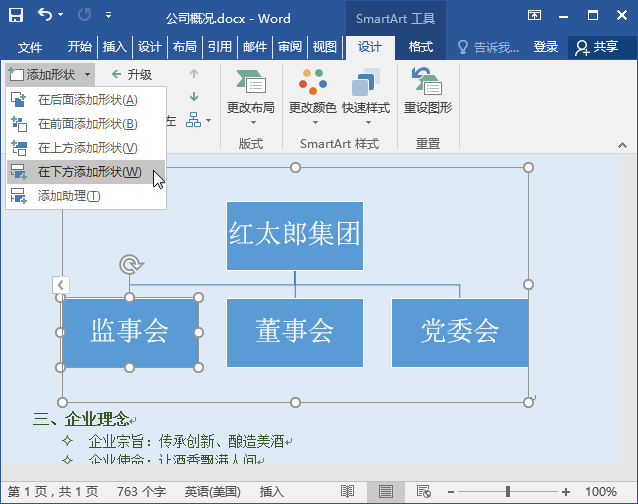The width and height of the screenshot is (638, 504).
Task: Open the 审阅 tab
Action: (290, 47)
